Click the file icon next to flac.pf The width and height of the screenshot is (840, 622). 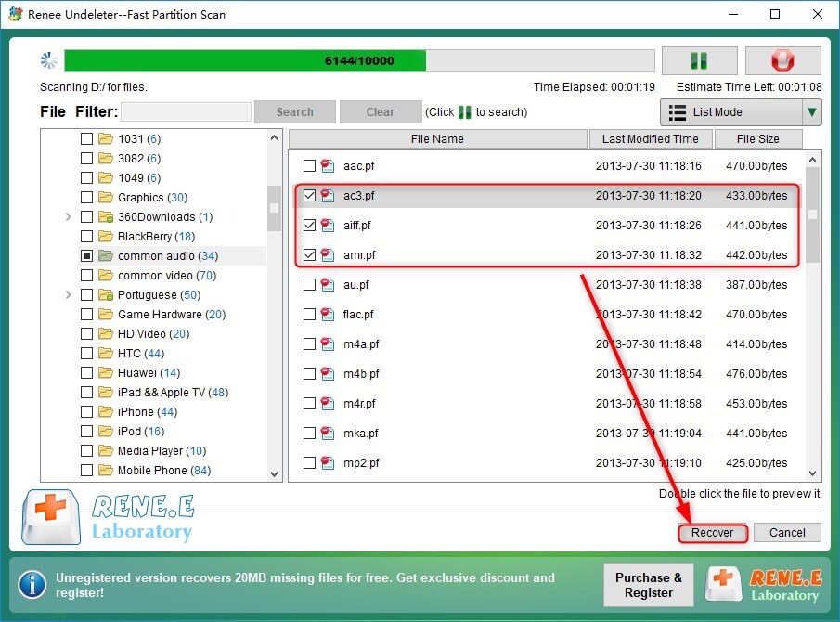point(328,314)
